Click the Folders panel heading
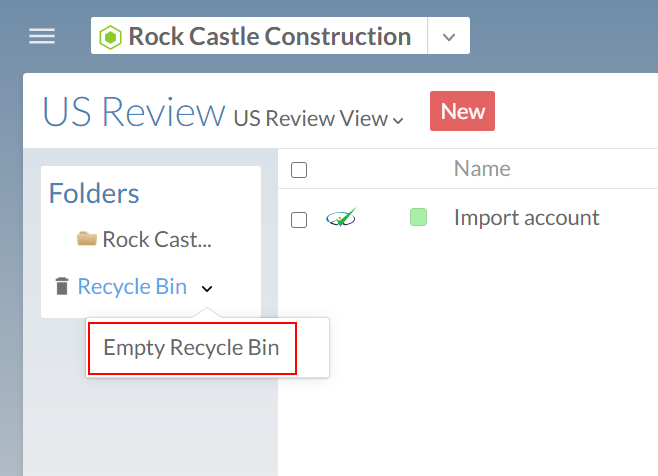This screenshot has width=658, height=476. click(94, 193)
